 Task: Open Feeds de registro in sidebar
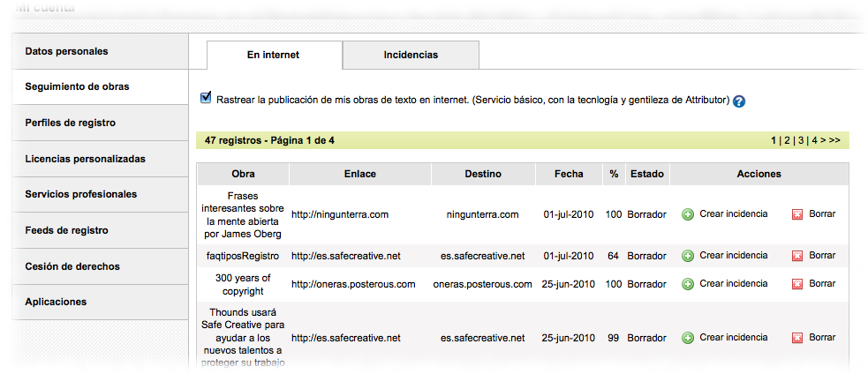(x=67, y=230)
